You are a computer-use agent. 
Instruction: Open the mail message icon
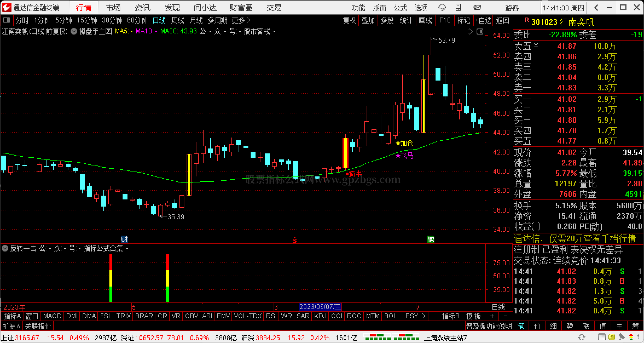pos(477,8)
